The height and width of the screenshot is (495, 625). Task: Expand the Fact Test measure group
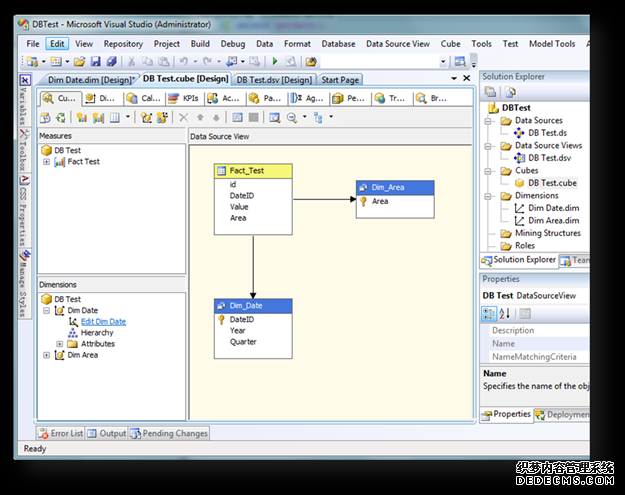pos(46,162)
